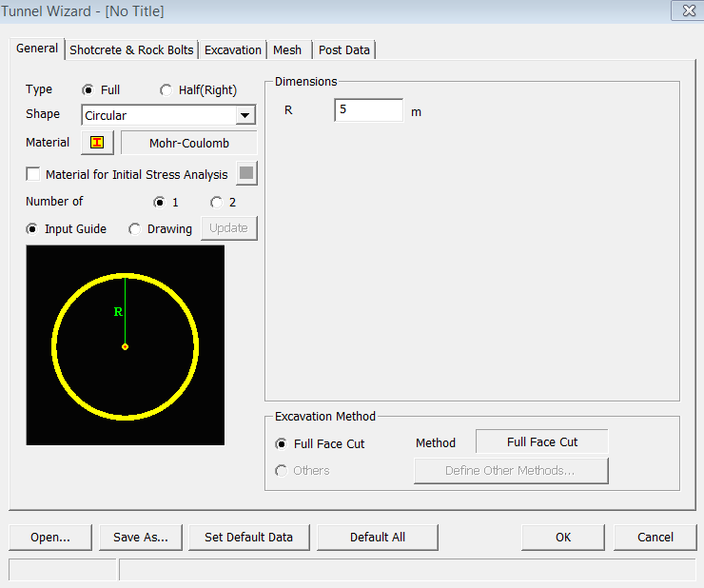Select the Half(Right) tunnel type
Image resolution: width=704 pixels, height=588 pixels.
click(x=166, y=90)
